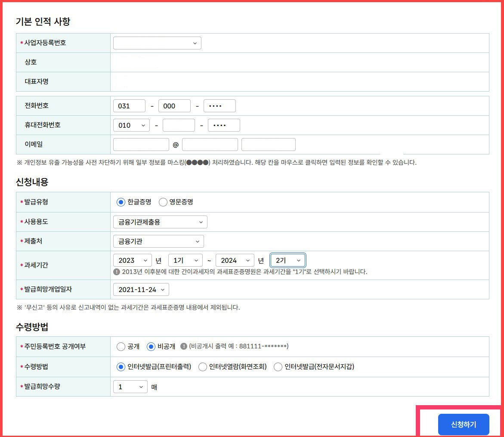Open the 1기 period dropdown

pos(185,260)
